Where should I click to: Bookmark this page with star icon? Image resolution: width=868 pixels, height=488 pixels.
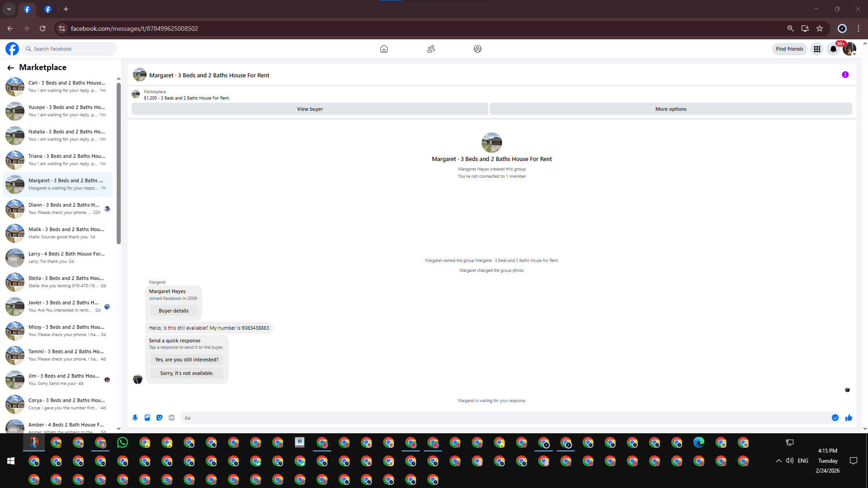coord(819,28)
